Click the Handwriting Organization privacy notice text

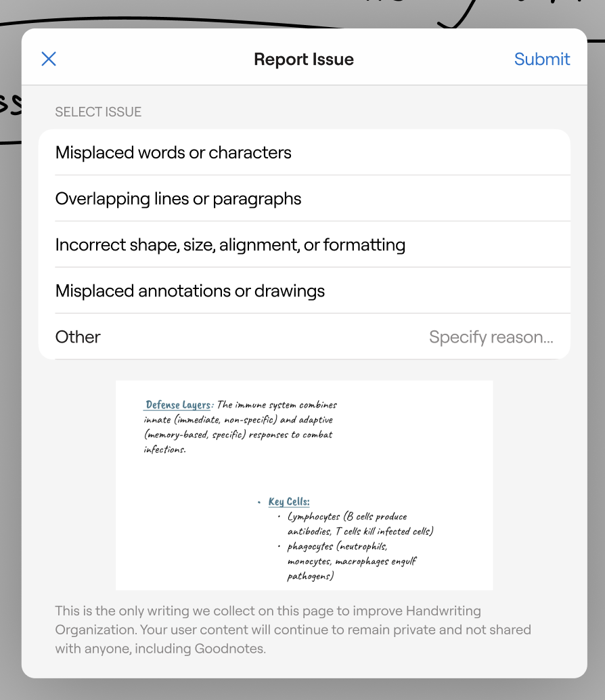click(293, 630)
